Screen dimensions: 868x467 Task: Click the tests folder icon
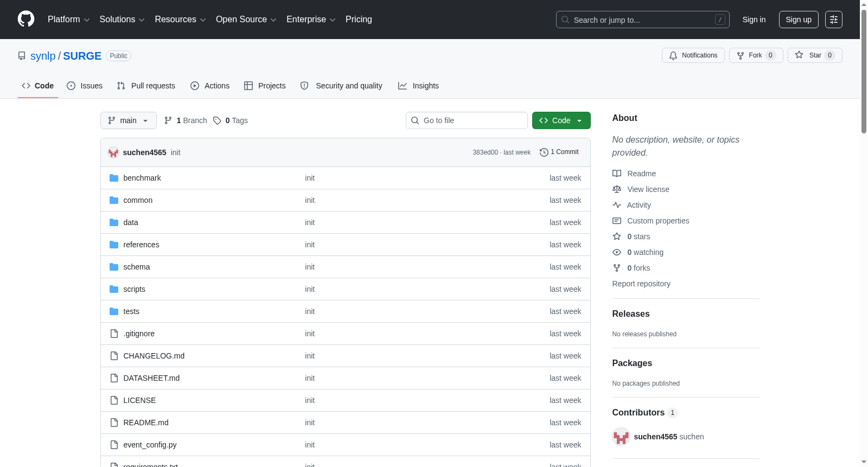click(114, 311)
